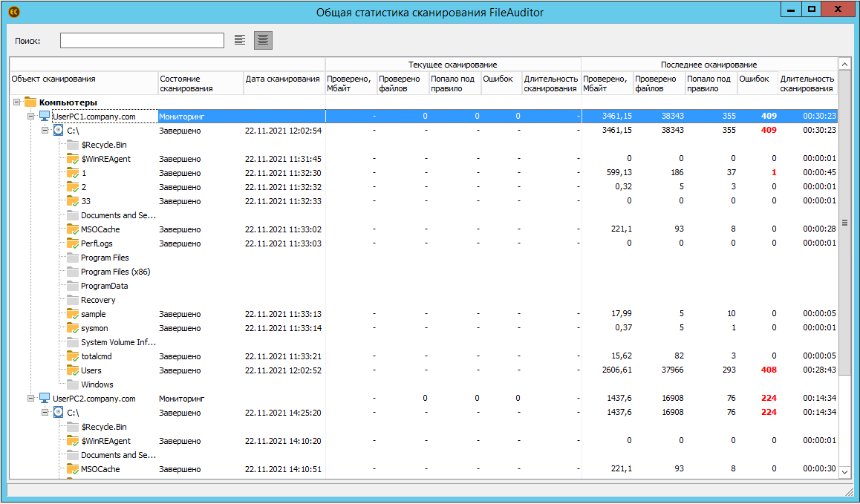Viewport: 860px width, 504px height.
Task: Click the left-aligned lines toolbar icon
Action: click(239, 40)
